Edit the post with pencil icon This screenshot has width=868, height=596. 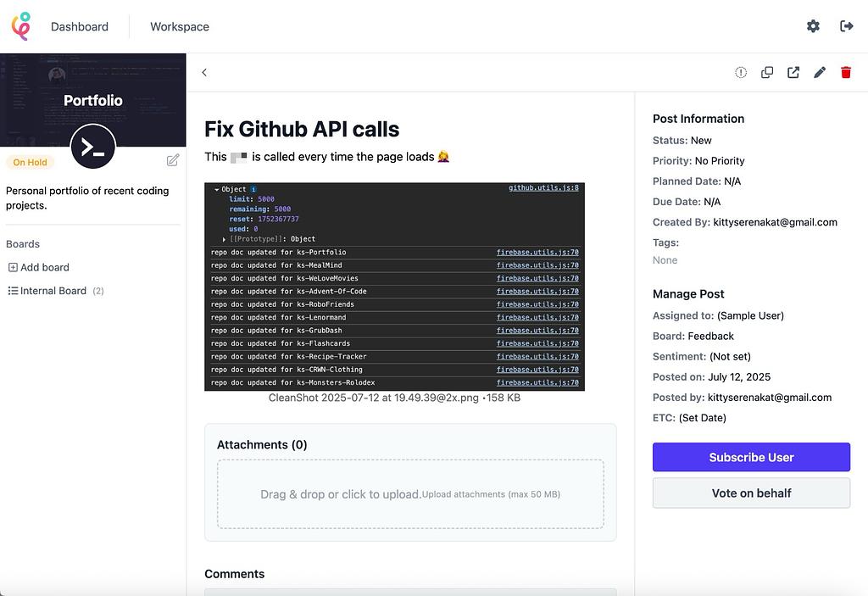tap(820, 73)
